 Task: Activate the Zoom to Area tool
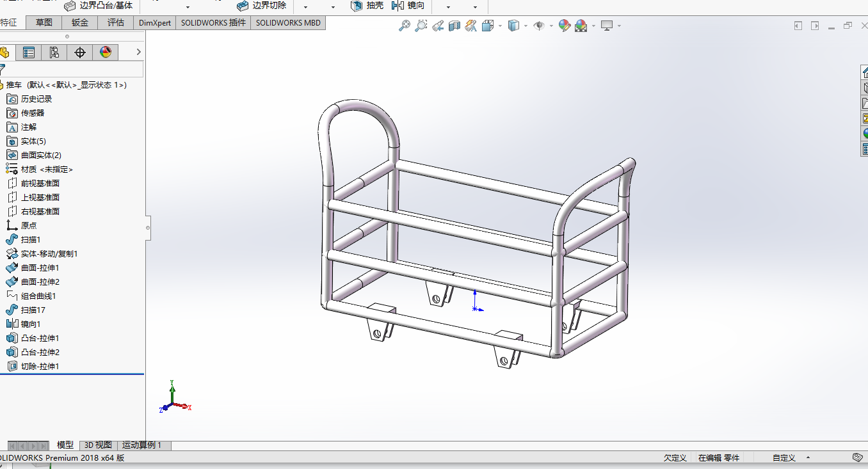(x=421, y=26)
